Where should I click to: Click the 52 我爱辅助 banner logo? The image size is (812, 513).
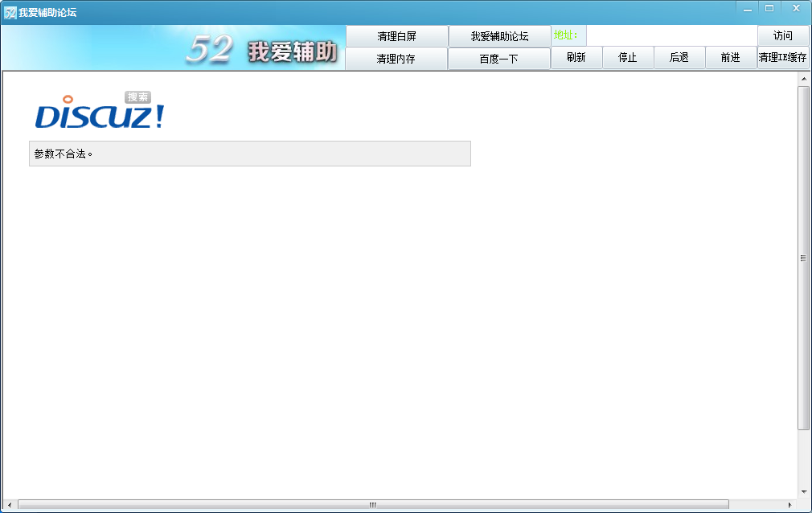[262, 50]
